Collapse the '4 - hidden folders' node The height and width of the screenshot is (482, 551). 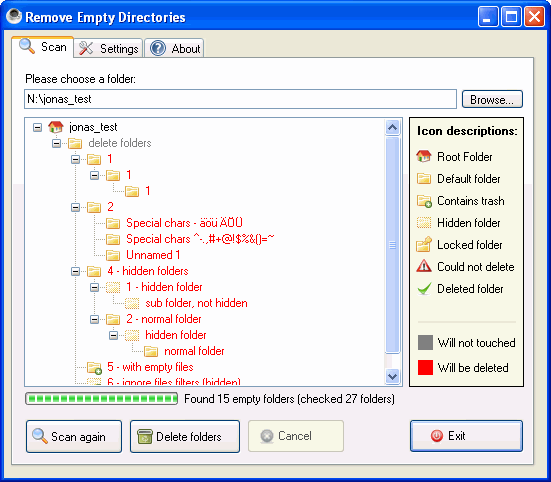coord(75,271)
